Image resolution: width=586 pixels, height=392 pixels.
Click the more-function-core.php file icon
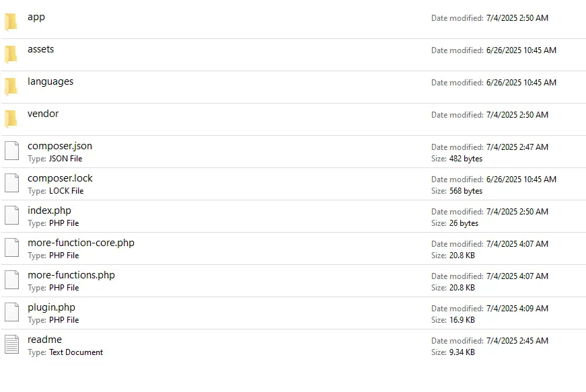pyautogui.click(x=11, y=247)
